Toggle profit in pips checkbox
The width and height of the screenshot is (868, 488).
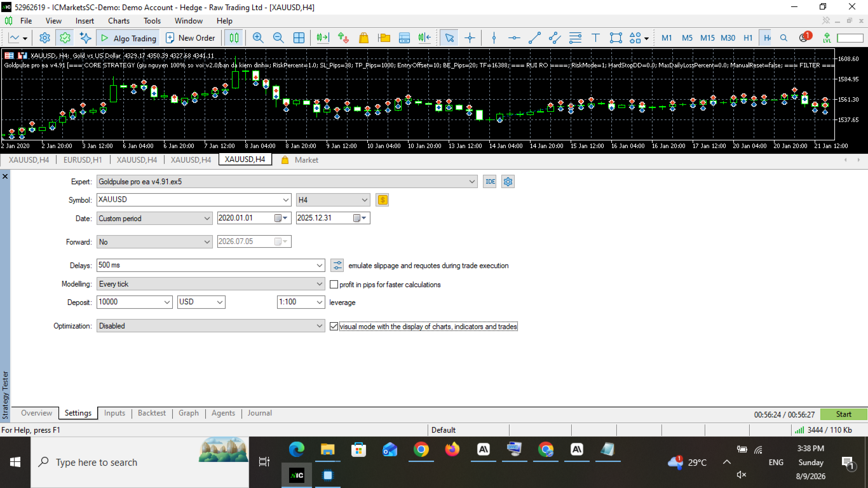334,285
